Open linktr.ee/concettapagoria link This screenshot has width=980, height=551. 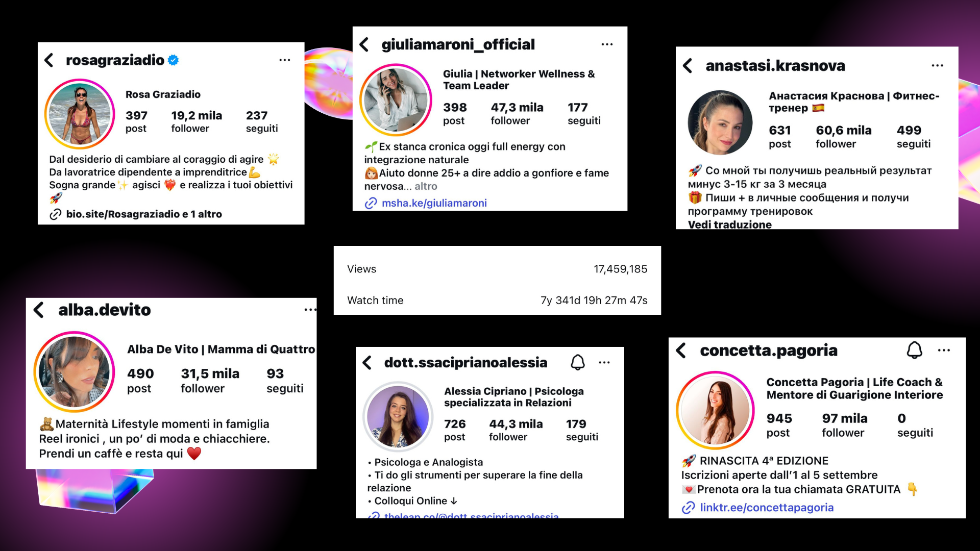767,508
